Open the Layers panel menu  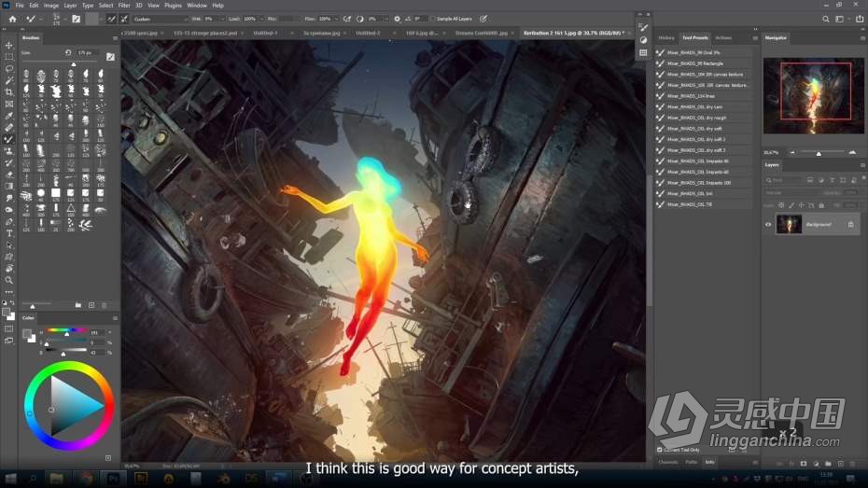[862, 165]
